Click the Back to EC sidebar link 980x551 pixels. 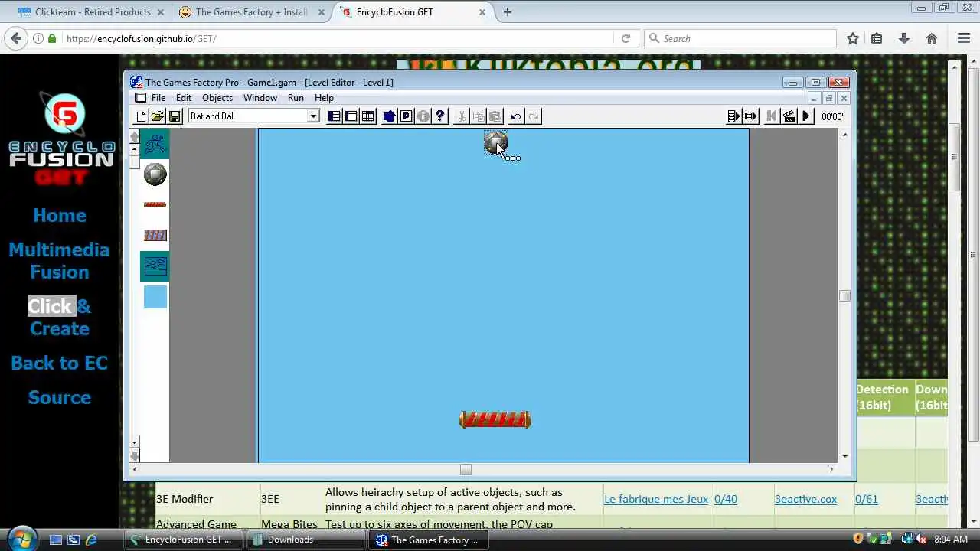59,363
